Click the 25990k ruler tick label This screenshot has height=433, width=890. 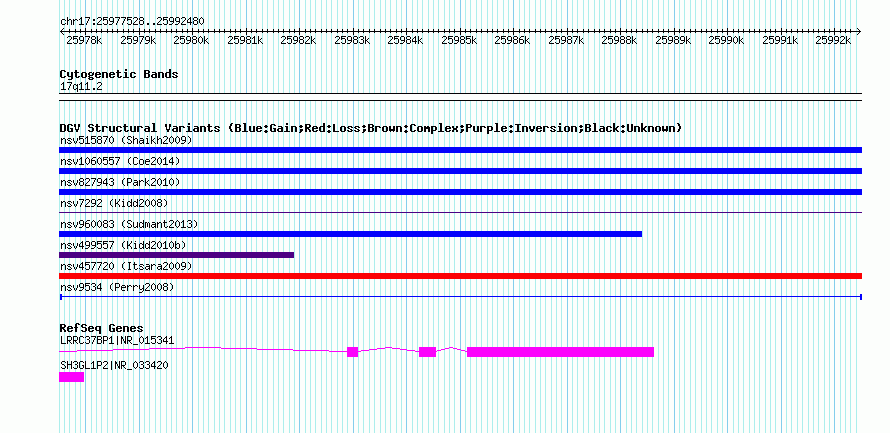click(727, 40)
